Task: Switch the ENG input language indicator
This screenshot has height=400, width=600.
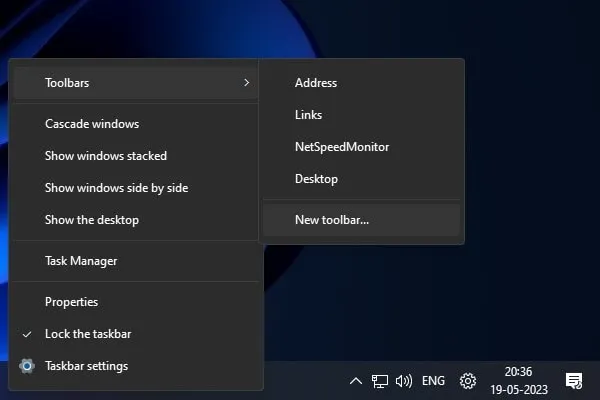Action: point(433,381)
